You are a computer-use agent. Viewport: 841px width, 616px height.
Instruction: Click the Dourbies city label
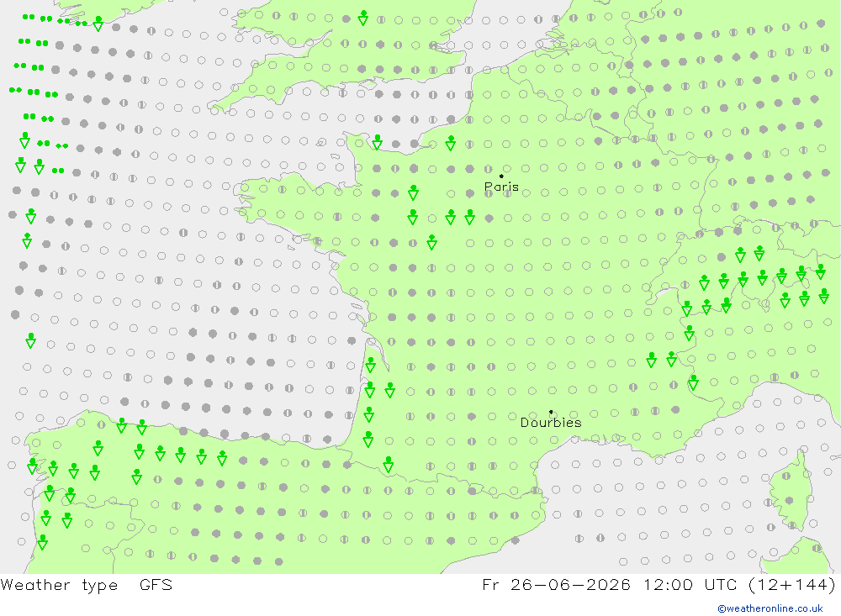pos(551,423)
